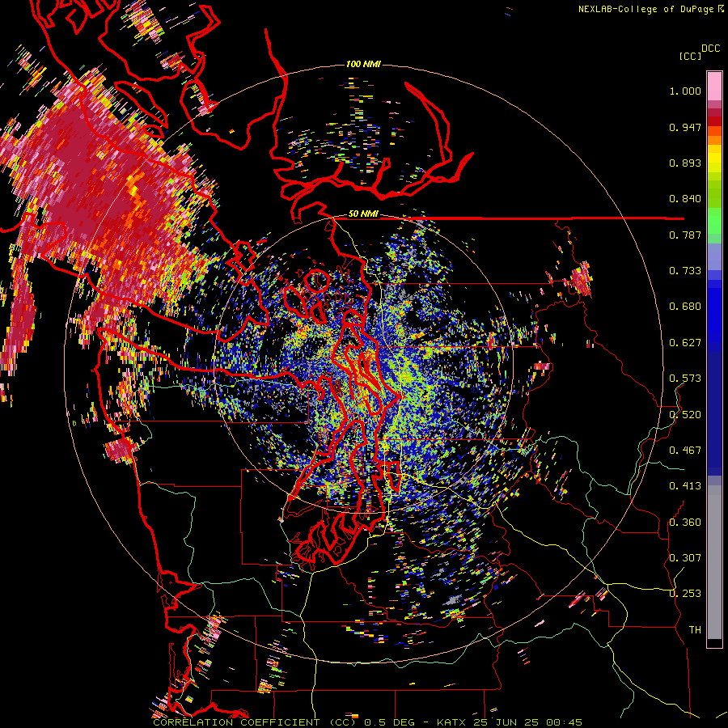The width and height of the screenshot is (728, 728).
Task: Click the pink top segment of color bar
Action: pos(714,86)
